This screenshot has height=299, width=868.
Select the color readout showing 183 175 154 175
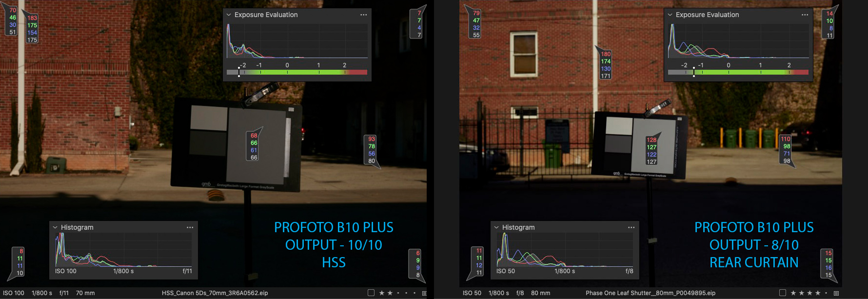[x=32, y=27]
